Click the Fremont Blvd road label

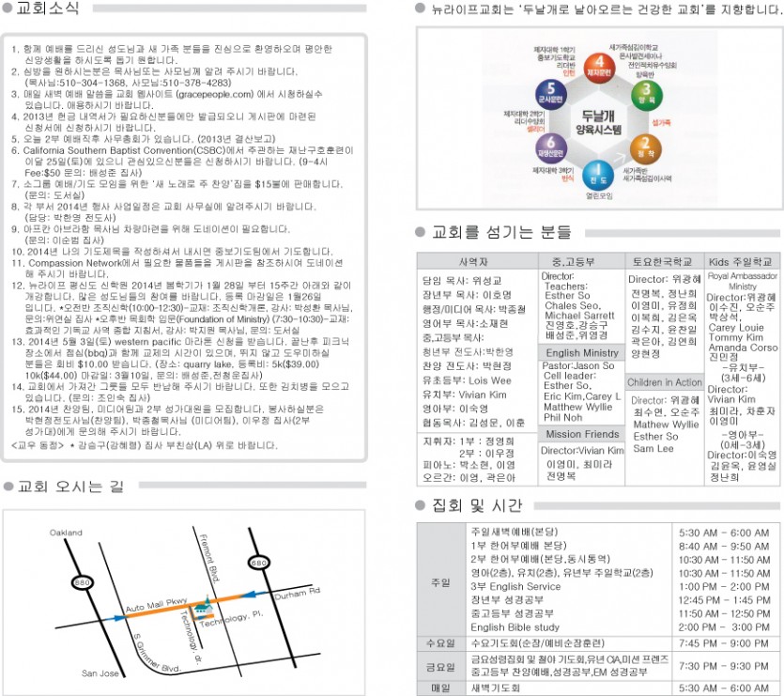tap(208, 558)
